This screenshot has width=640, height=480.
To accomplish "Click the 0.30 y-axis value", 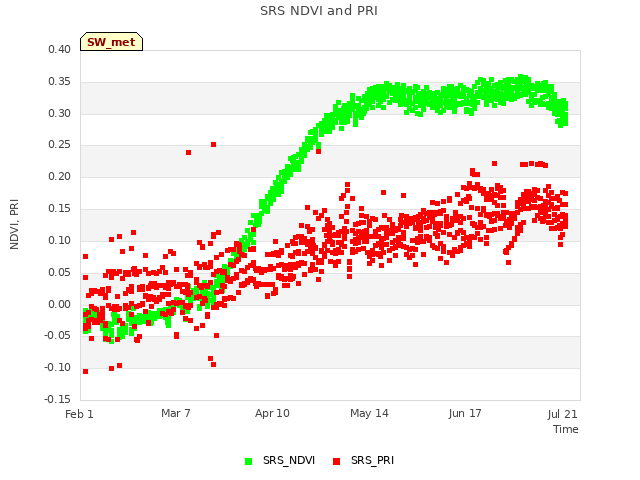I will point(59,113).
